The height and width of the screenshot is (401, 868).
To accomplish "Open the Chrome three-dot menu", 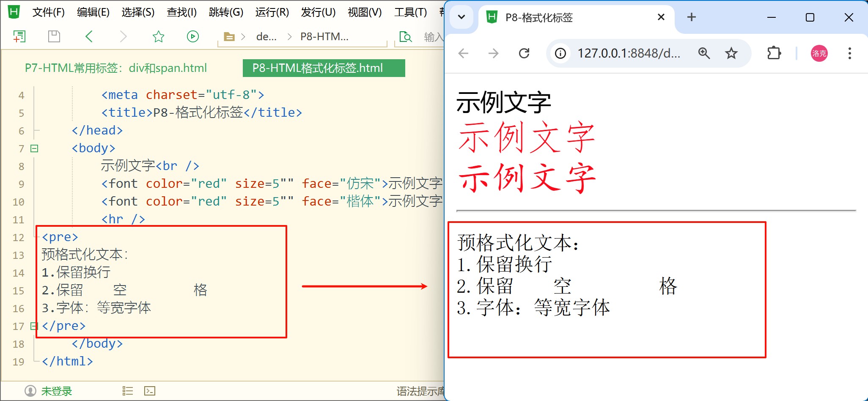I will [x=849, y=53].
